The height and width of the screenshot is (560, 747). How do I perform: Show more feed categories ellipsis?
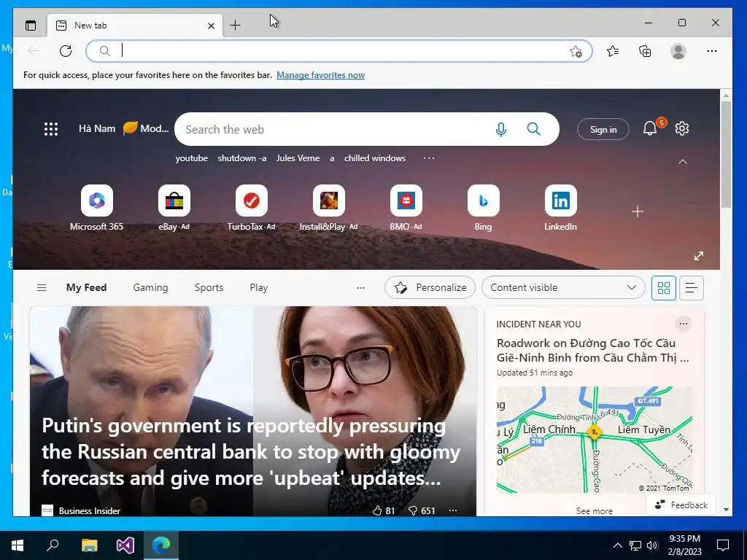pos(361,287)
